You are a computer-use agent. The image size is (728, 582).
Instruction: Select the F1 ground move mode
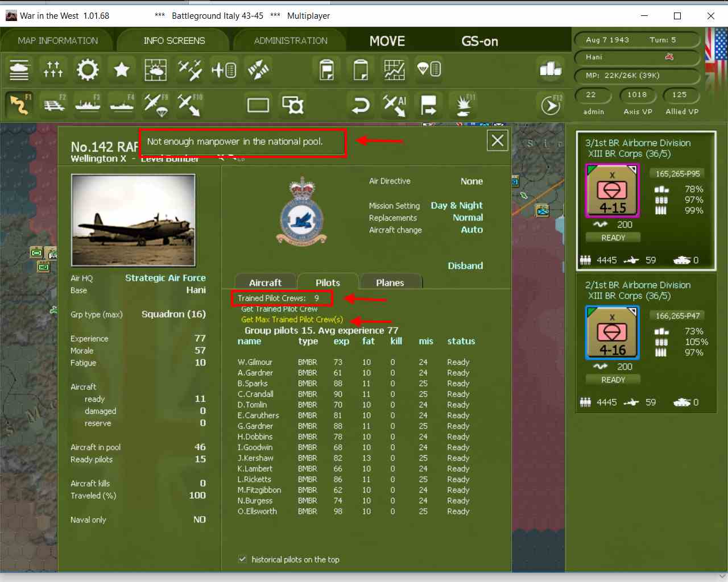[19, 105]
